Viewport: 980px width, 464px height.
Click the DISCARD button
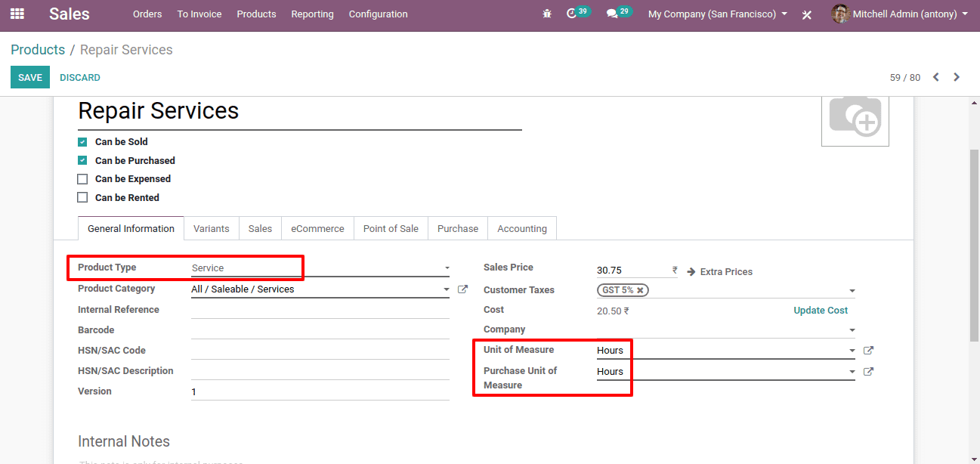click(x=80, y=78)
